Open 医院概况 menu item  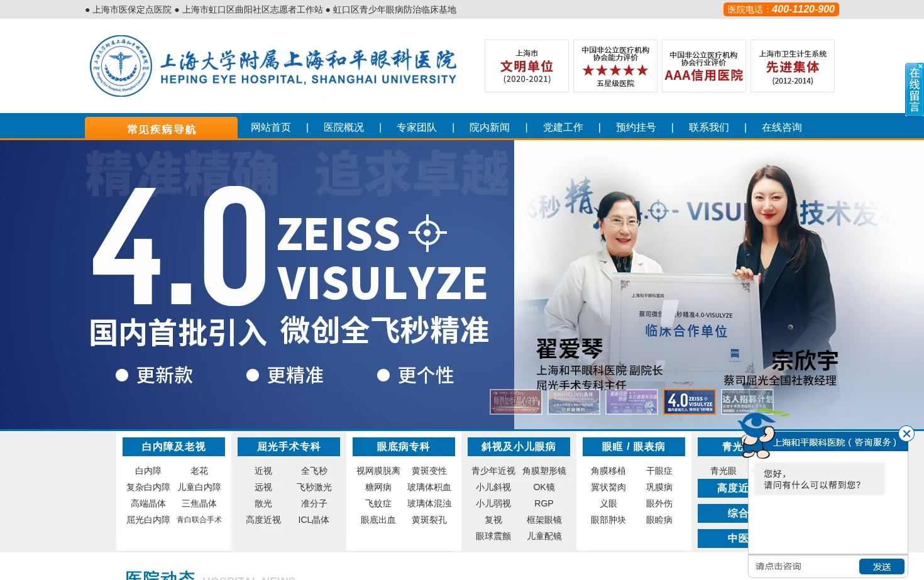point(344,128)
